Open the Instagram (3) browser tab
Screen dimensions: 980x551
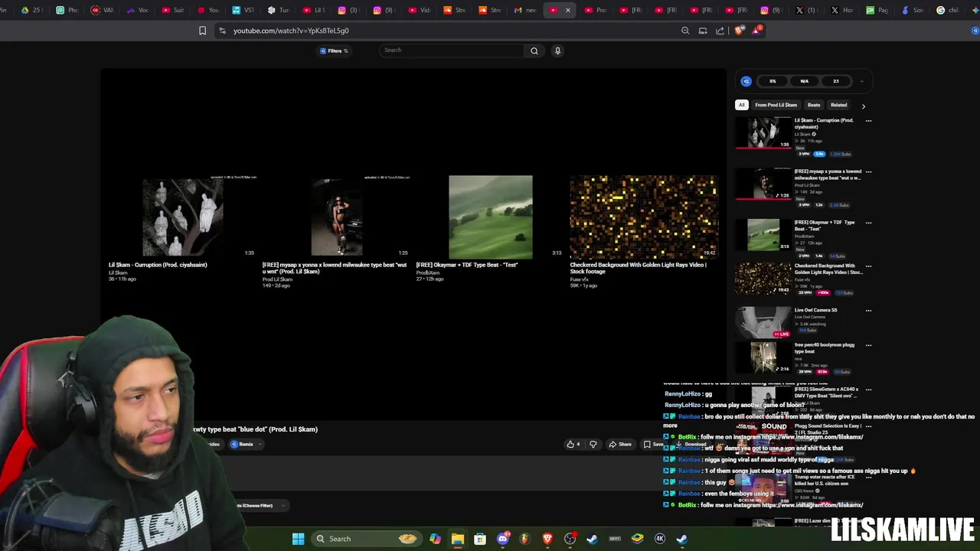coord(348,10)
